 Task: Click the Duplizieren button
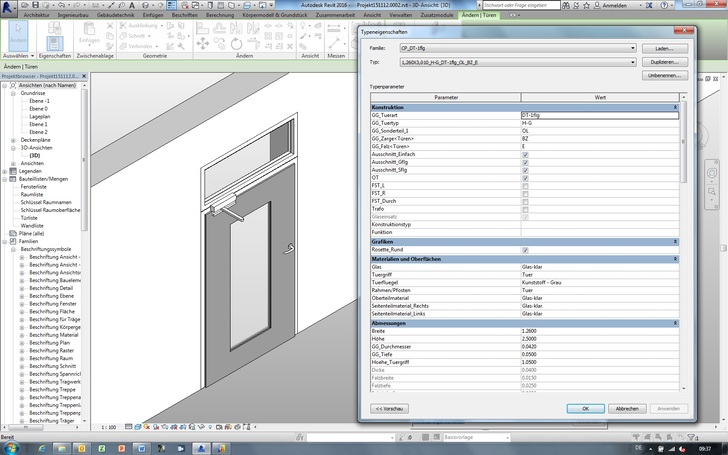pyautogui.click(x=663, y=62)
